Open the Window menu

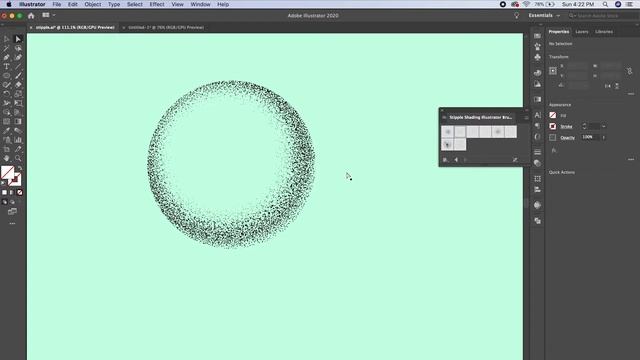200,4
